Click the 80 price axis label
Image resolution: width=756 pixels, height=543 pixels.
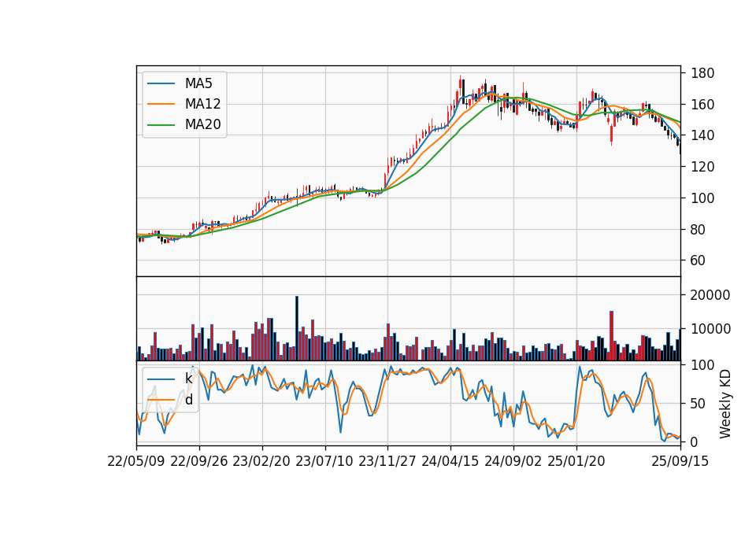pos(699,230)
